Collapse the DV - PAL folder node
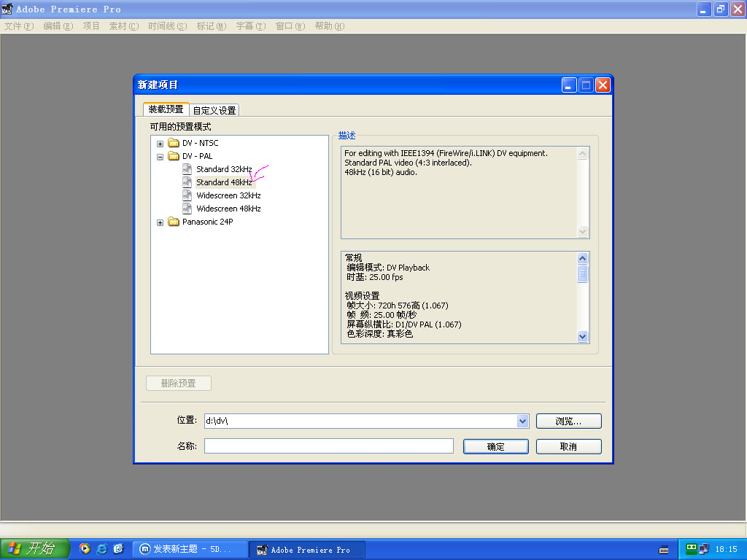 tap(160, 157)
